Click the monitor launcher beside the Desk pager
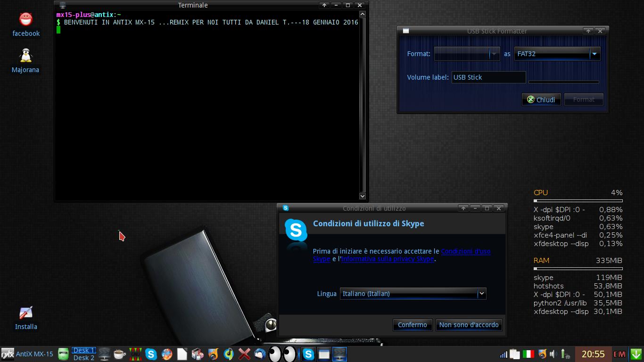 104,354
